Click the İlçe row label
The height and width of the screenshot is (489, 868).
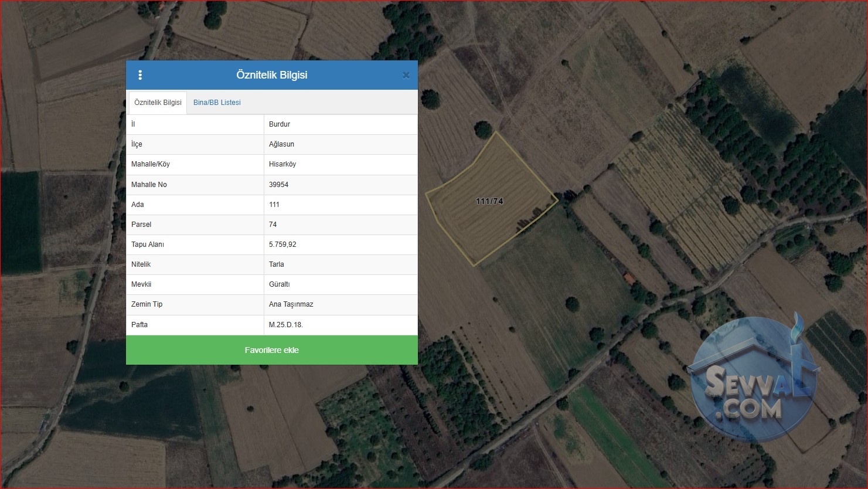[x=137, y=144]
